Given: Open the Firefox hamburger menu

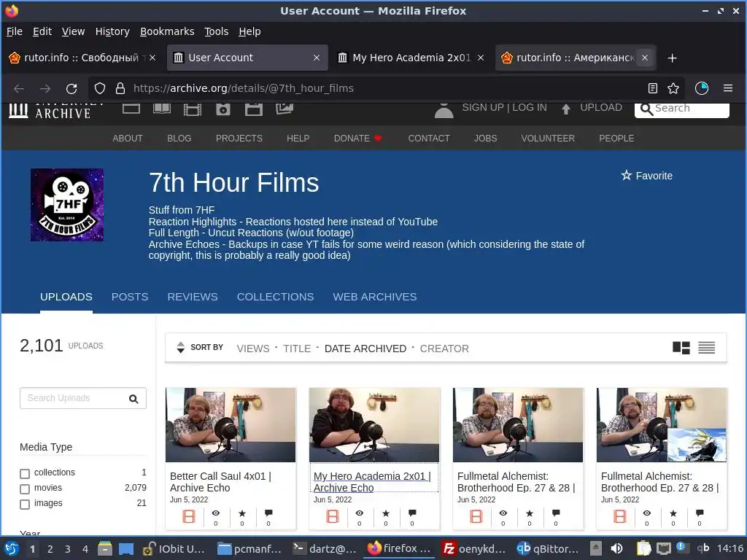Looking at the screenshot, I should click(x=728, y=88).
